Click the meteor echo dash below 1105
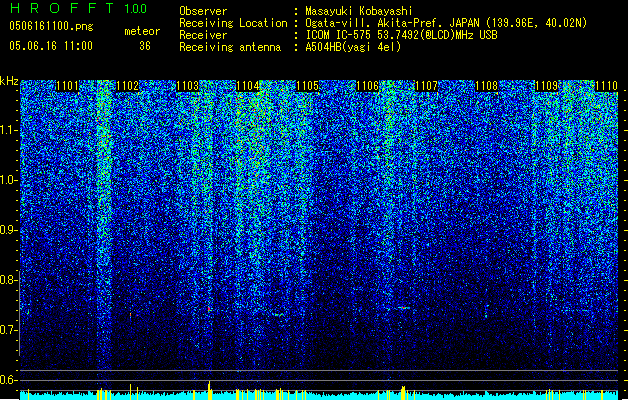Screen dimensions: 629x400 [x=278, y=315]
